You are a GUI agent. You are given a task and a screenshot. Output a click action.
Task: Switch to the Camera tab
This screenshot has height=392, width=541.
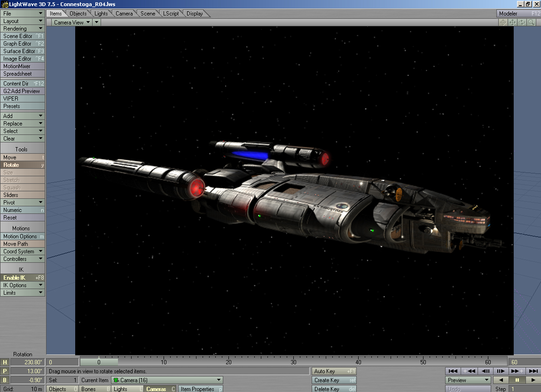coord(124,14)
